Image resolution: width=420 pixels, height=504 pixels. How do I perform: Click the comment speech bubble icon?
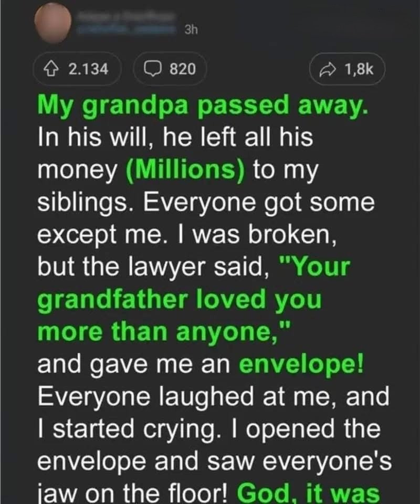[x=154, y=68]
